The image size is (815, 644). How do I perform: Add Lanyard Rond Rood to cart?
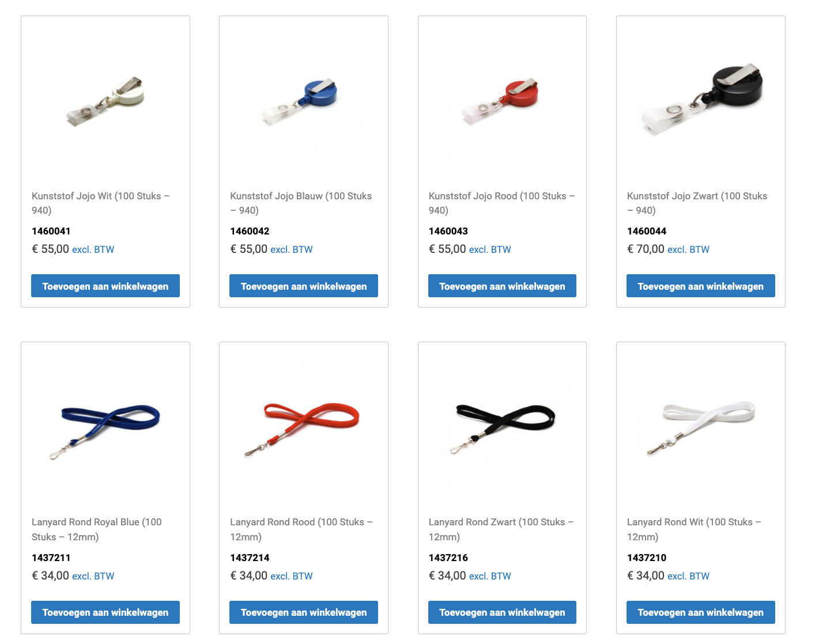tap(304, 612)
